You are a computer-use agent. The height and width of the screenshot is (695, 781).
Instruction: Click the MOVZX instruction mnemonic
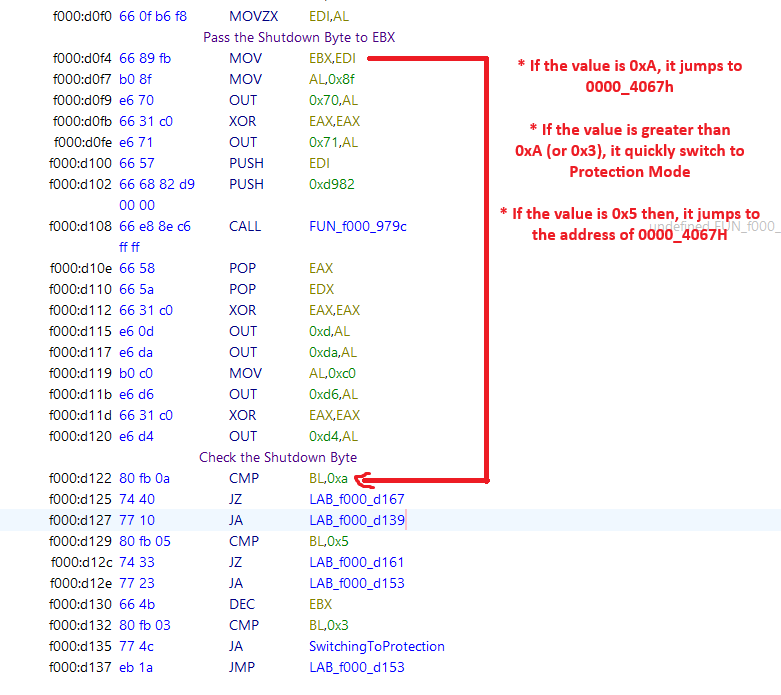pos(250,17)
